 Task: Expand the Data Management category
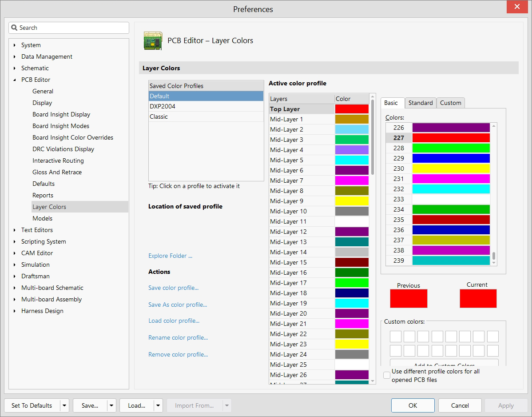[x=14, y=56]
